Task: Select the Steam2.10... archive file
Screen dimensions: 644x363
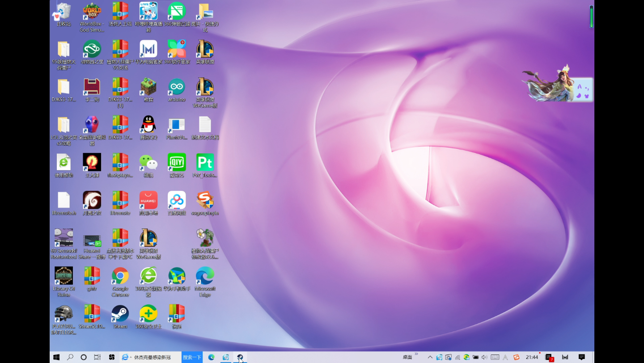Action: click(92, 317)
